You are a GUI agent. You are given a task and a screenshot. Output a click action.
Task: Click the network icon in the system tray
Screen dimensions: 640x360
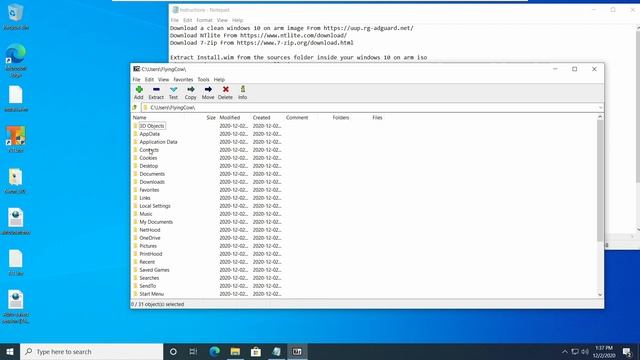point(575,351)
